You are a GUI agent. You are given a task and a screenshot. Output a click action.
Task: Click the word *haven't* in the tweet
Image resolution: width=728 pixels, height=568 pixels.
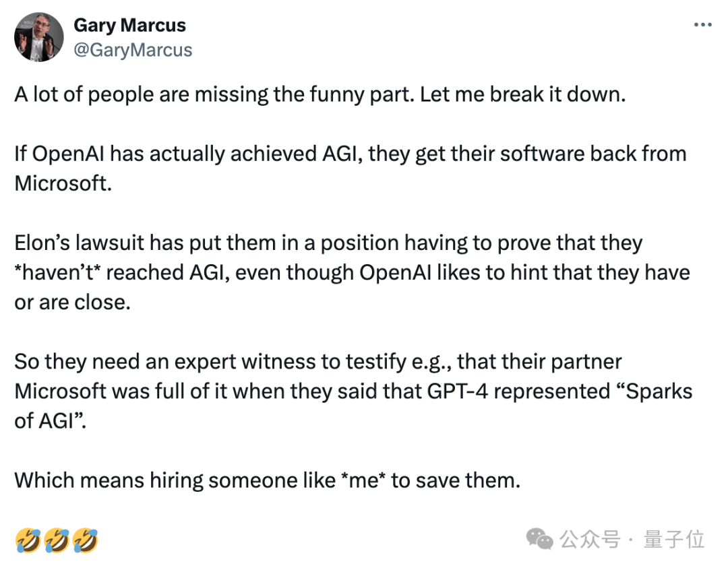point(59,272)
